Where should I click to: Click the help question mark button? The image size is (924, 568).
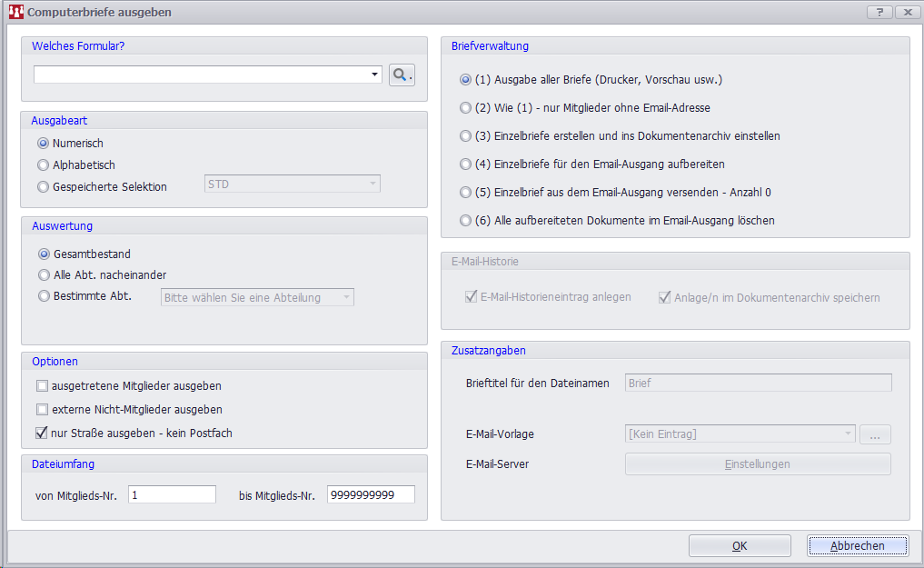879,12
